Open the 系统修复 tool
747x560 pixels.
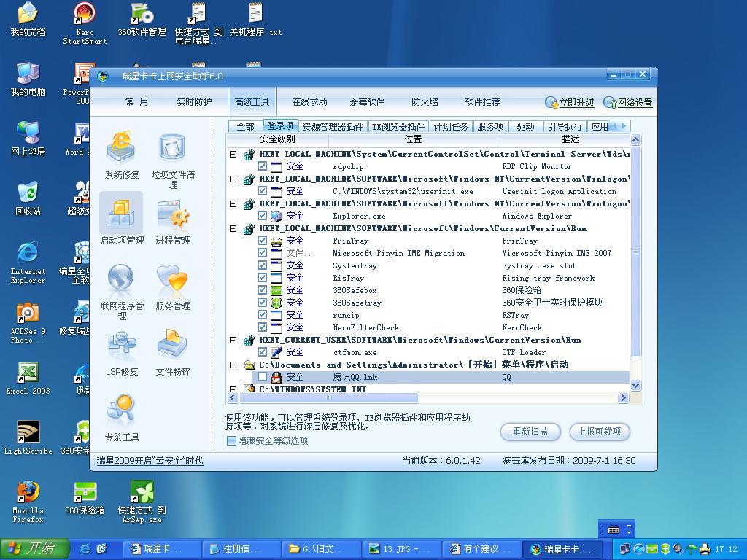tap(122, 155)
